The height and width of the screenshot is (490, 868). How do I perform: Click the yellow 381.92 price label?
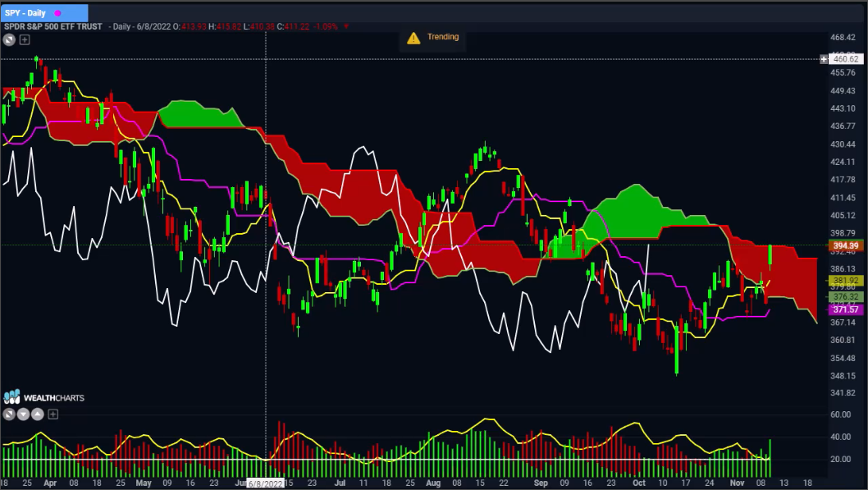coord(845,281)
